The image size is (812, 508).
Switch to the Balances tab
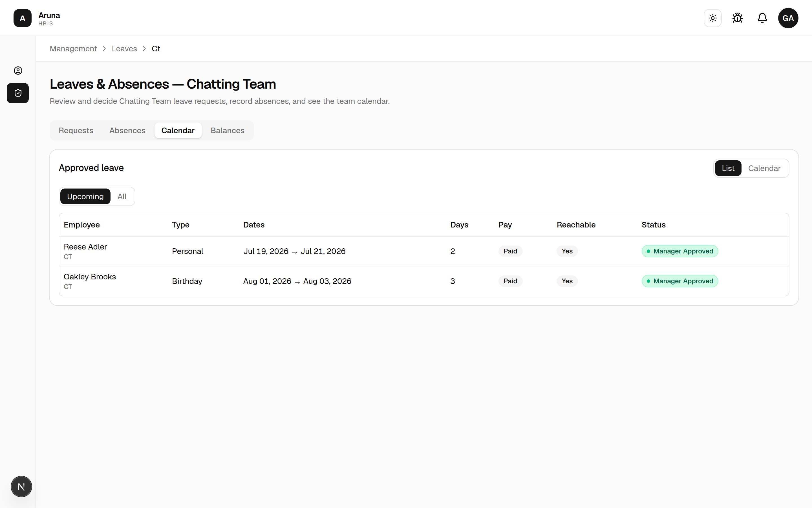228,130
